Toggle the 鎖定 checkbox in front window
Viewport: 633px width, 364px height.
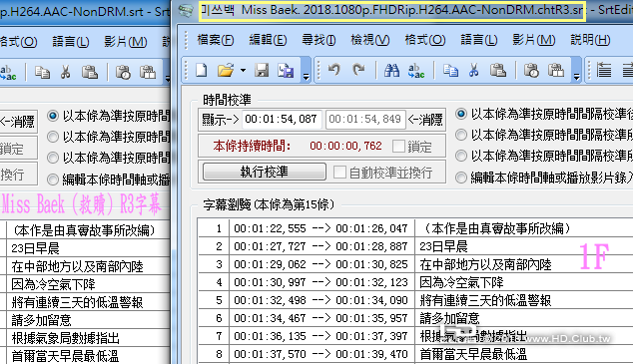click(398, 147)
